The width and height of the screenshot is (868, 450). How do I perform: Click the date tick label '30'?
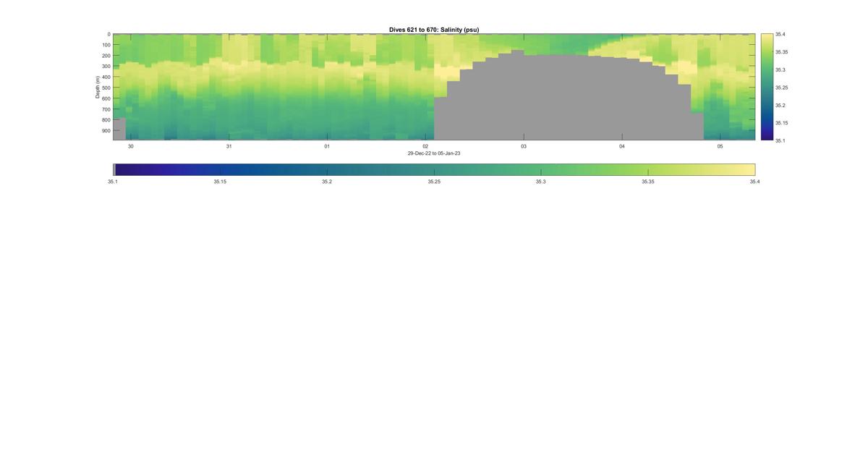[131, 146]
